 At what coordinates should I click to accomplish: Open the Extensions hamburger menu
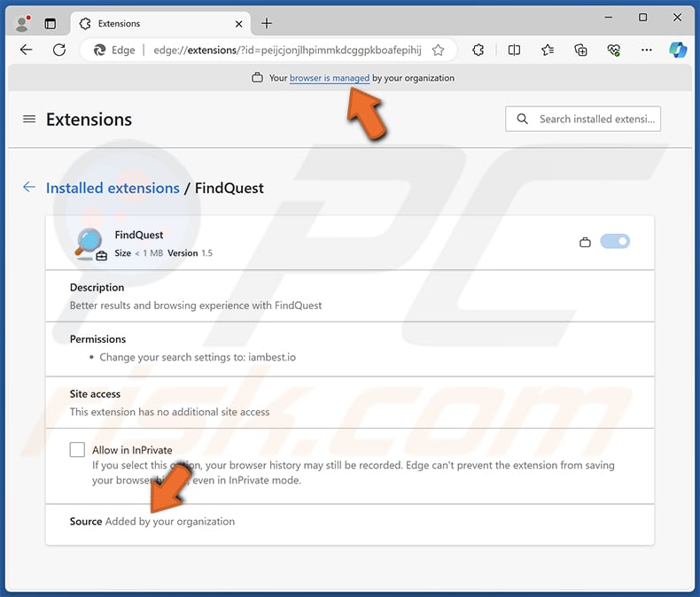point(29,119)
